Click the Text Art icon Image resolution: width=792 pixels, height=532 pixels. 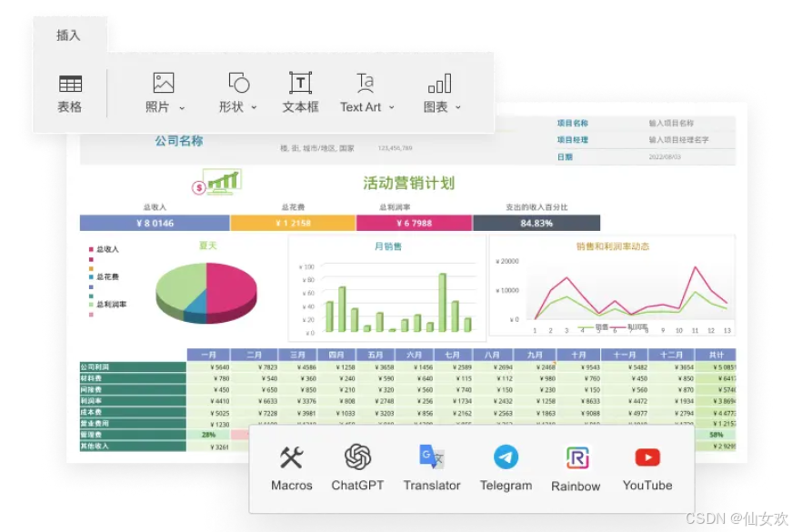[x=366, y=83]
